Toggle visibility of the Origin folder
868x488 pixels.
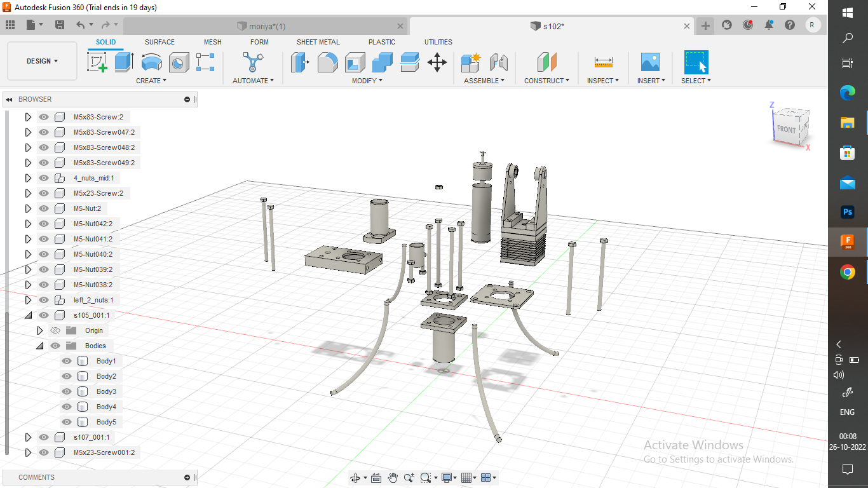[55, 330]
